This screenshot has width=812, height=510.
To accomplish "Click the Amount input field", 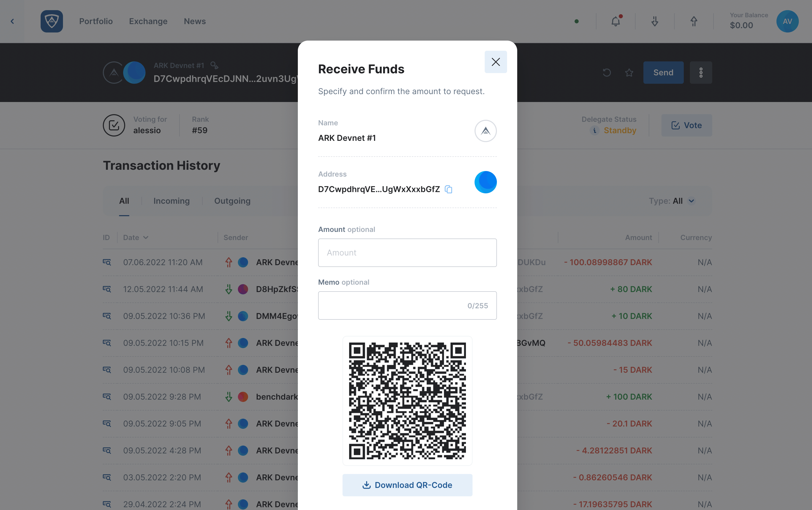I will click(407, 253).
